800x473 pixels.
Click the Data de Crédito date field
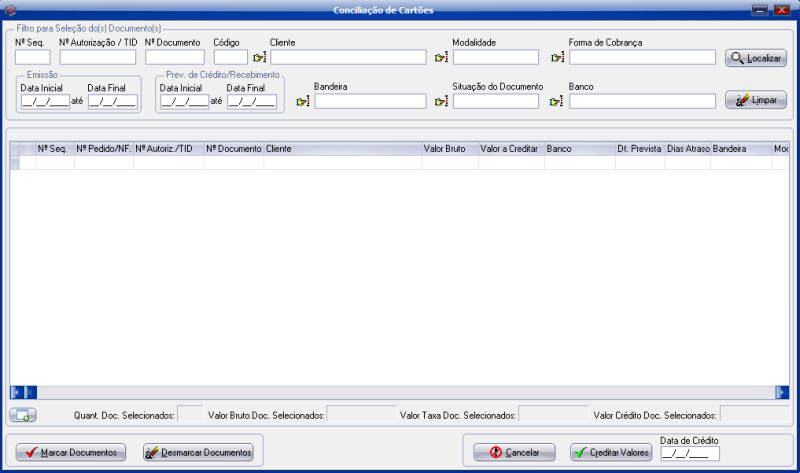tap(690, 453)
